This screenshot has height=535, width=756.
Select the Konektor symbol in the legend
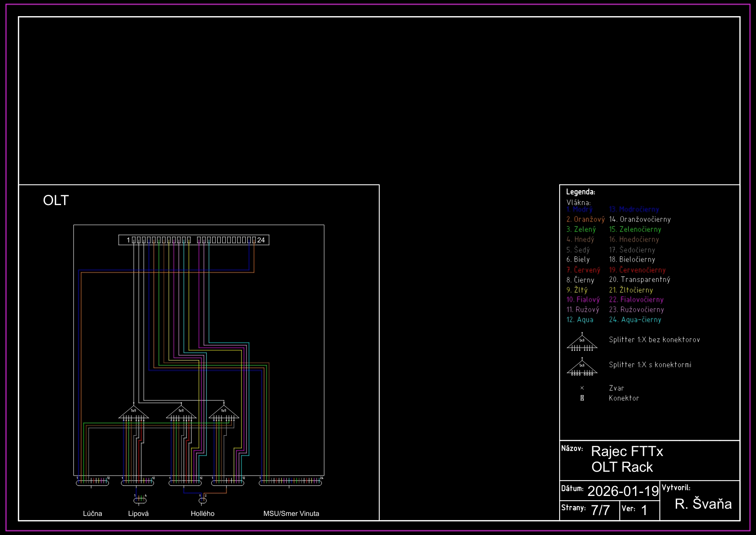pyautogui.click(x=582, y=398)
